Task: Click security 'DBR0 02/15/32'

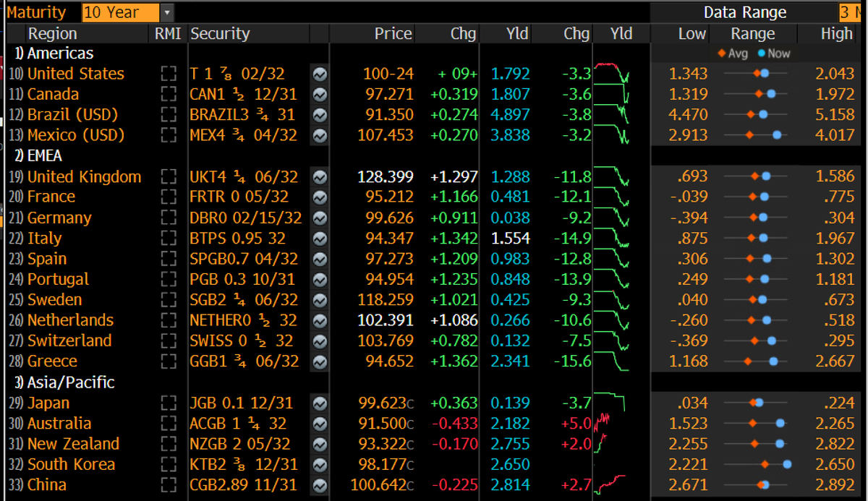Action: [246, 218]
